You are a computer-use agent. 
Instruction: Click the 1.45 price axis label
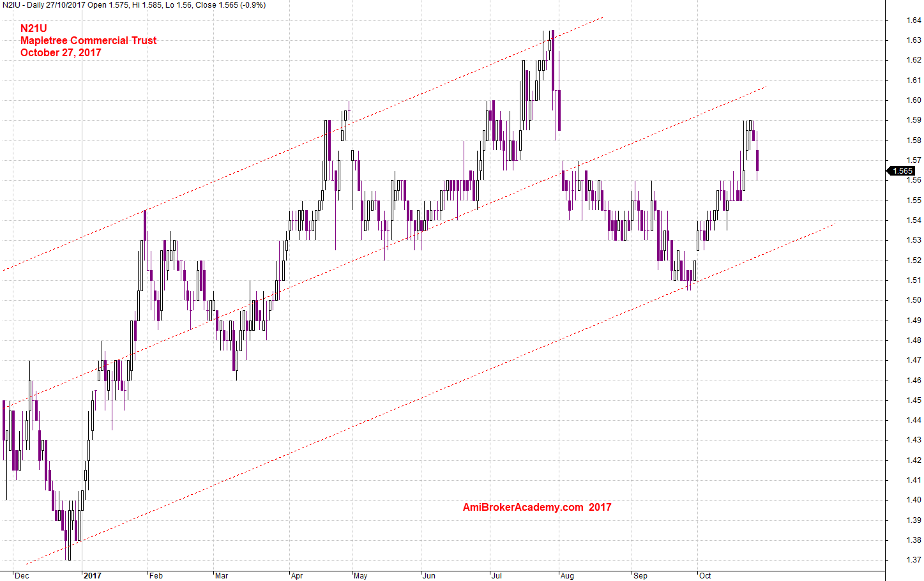(x=914, y=400)
